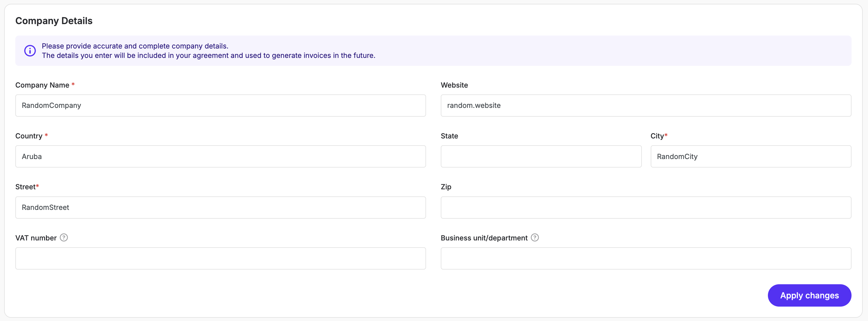Screen dimensions: 868x321
Task: Click the Website field containing random.website
Action: point(646,105)
